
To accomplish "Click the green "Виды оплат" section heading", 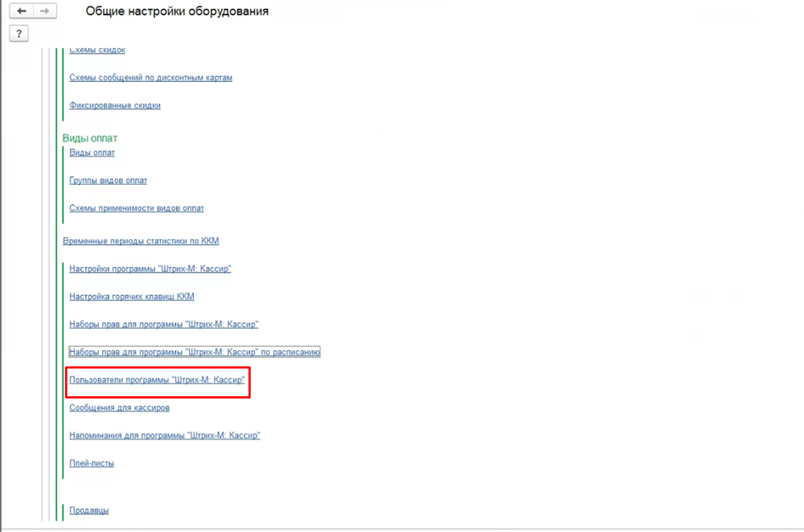I will (x=90, y=138).
